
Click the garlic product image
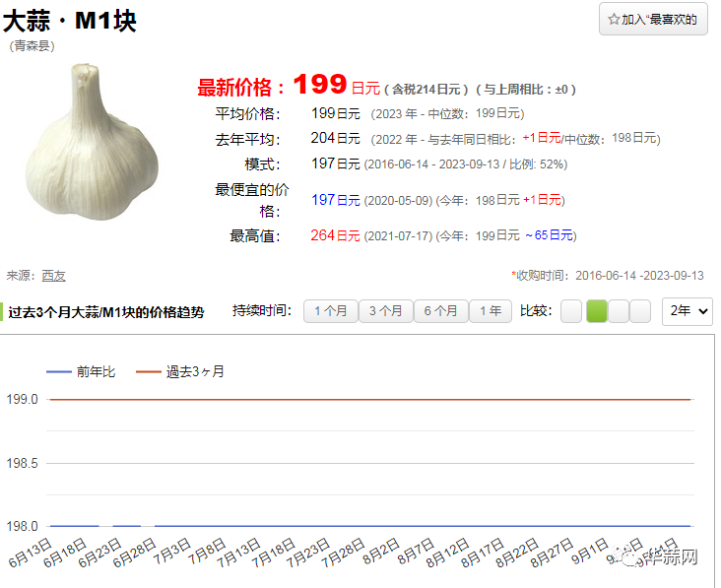(92, 143)
